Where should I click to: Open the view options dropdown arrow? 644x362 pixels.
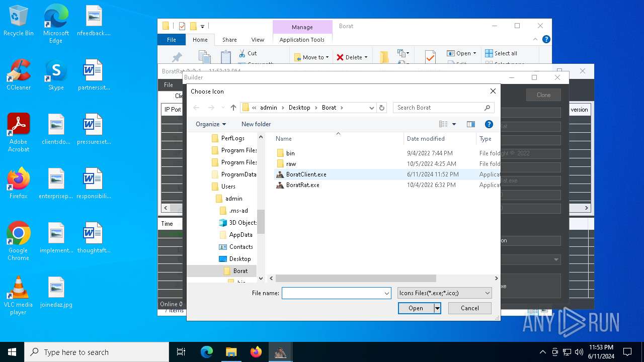[x=454, y=124]
